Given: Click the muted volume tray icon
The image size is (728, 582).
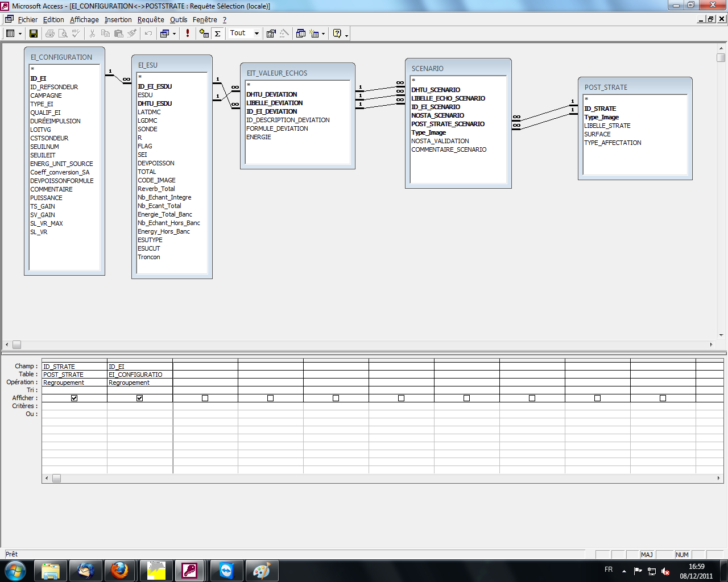Looking at the screenshot, I should 665,571.
